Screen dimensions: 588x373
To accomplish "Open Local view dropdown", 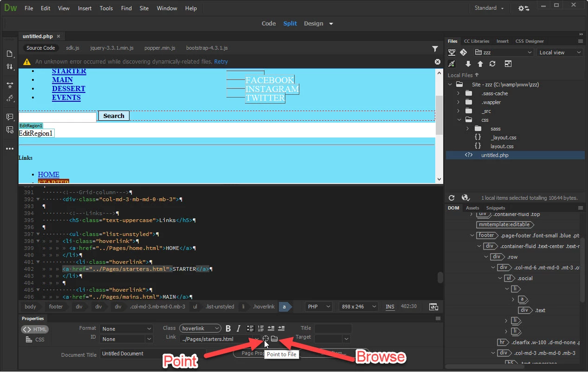I will pos(559,52).
